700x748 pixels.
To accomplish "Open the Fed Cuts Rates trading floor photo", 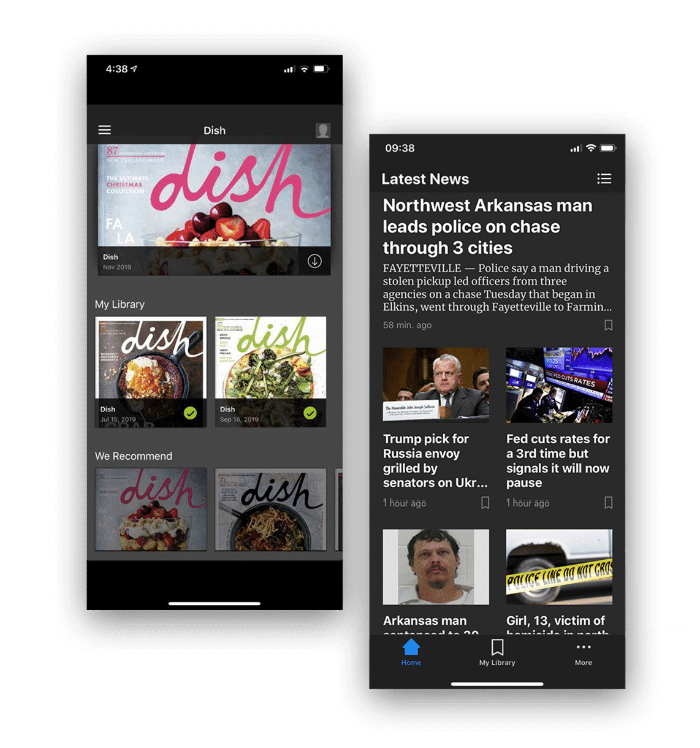I will pos(559,385).
